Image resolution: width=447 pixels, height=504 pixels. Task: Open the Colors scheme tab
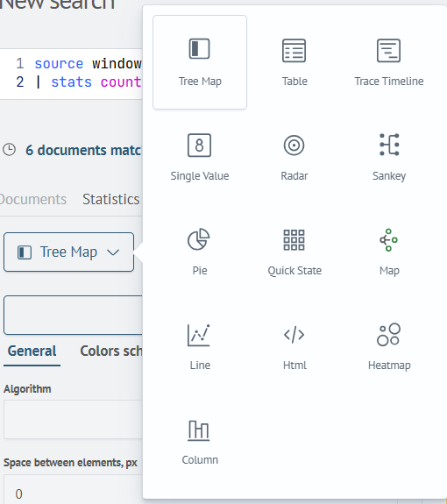110,351
